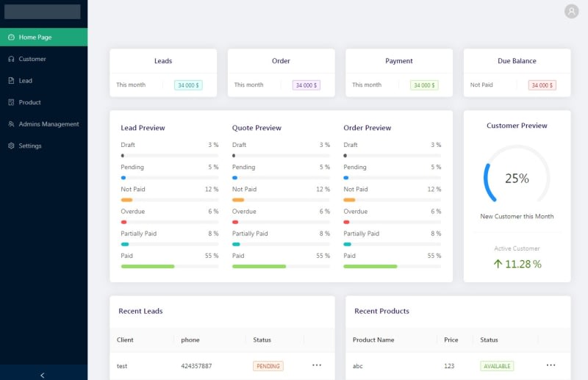Click the Lead Preview Paid progress bar

(x=170, y=266)
